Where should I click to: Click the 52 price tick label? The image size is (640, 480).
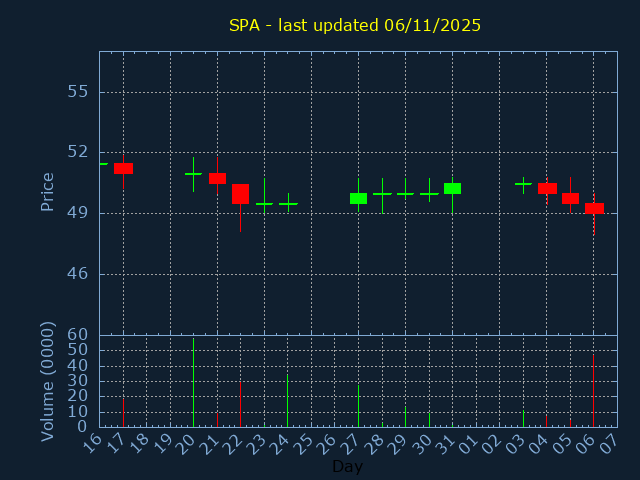pos(77,152)
